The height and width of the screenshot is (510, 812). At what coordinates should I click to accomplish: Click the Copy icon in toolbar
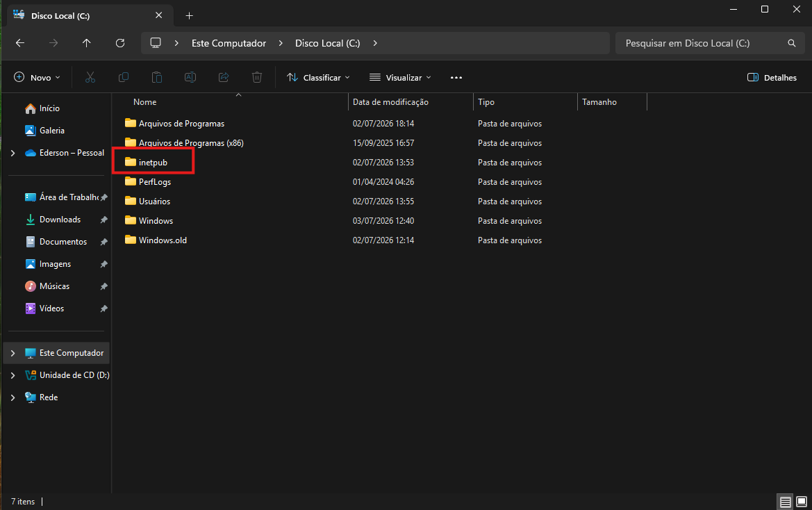123,78
